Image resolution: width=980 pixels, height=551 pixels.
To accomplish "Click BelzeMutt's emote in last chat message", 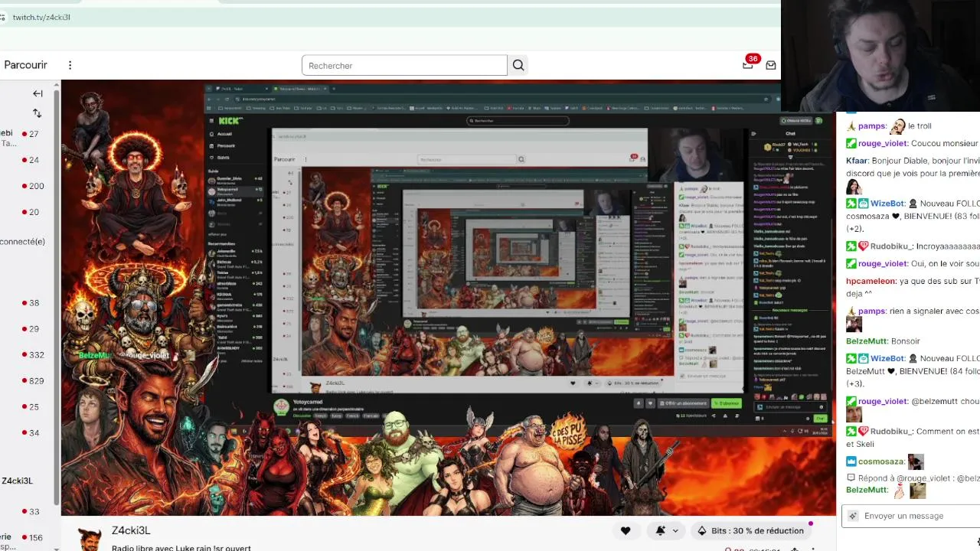I will click(x=917, y=491).
